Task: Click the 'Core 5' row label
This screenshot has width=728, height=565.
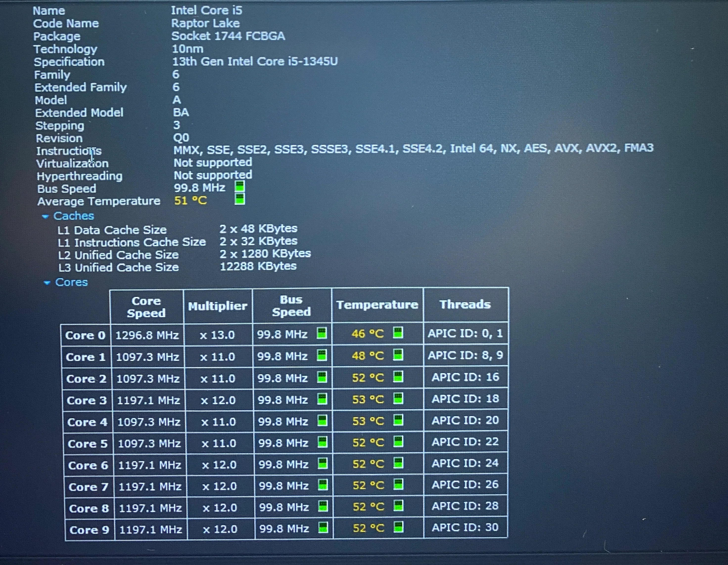Action: point(88,444)
